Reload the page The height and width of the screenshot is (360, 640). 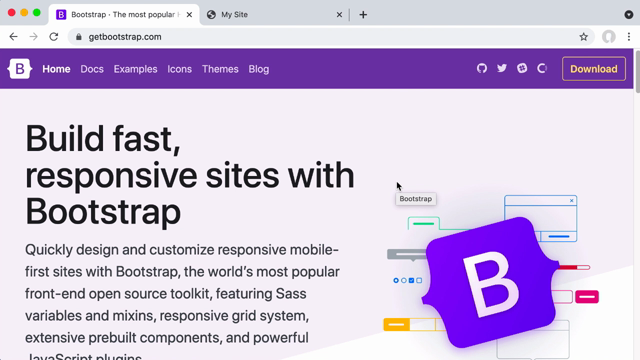pos(53,37)
